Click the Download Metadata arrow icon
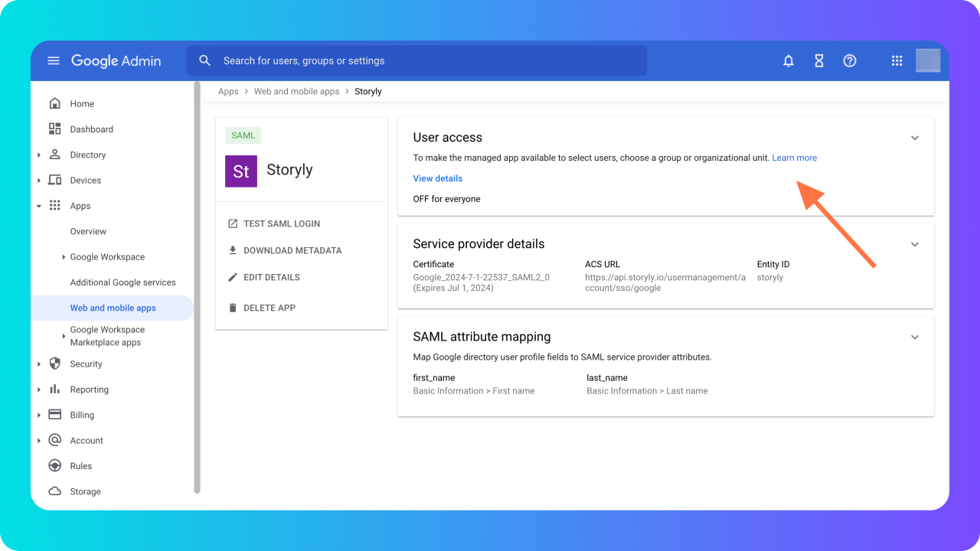980x551 pixels. coord(233,250)
